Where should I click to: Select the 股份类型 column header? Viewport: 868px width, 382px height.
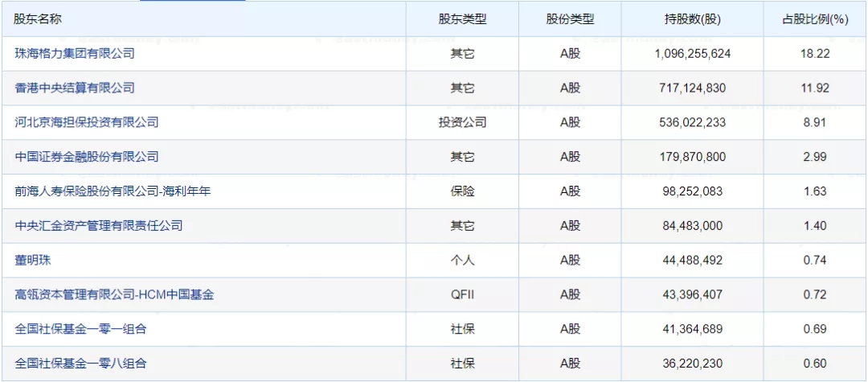coord(570,19)
